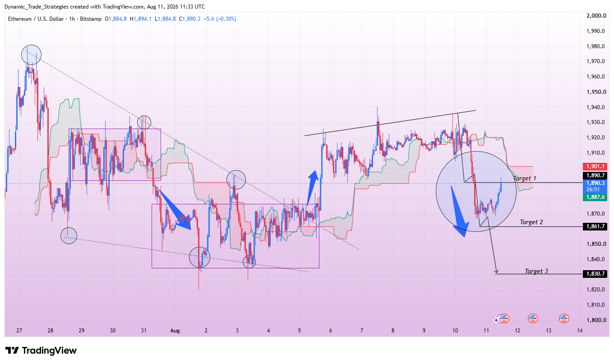
Task: Click the open value O1,884.8
Action: tap(115, 19)
